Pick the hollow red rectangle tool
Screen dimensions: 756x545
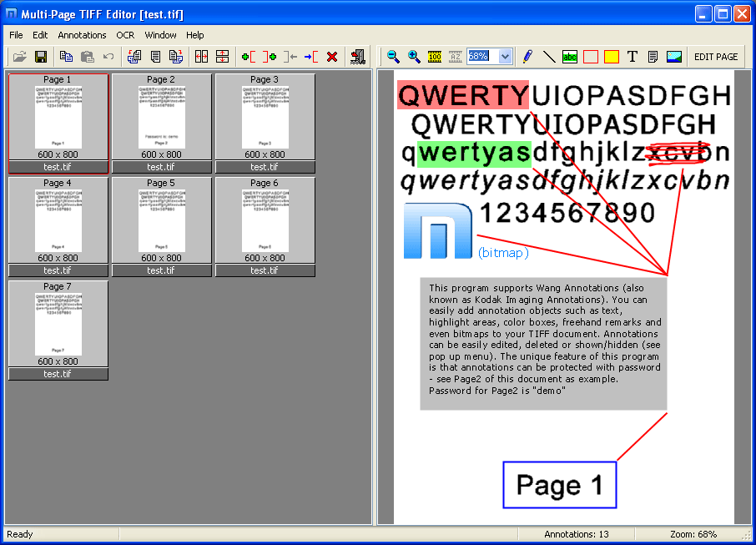[x=589, y=57]
